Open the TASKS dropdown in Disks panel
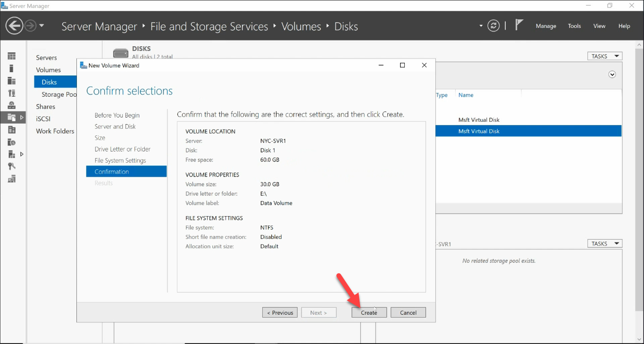The height and width of the screenshot is (344, 644). pos(604,56)
